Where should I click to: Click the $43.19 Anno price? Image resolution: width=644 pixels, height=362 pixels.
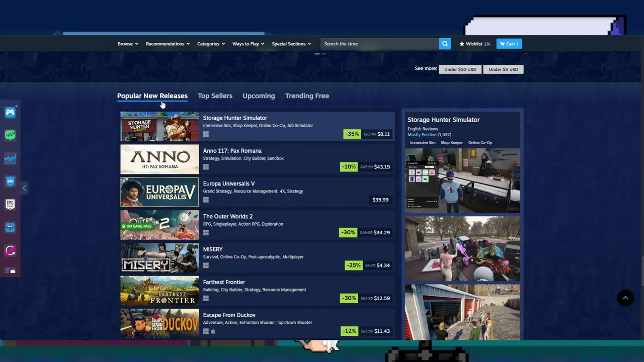click(x=382, y=167)
